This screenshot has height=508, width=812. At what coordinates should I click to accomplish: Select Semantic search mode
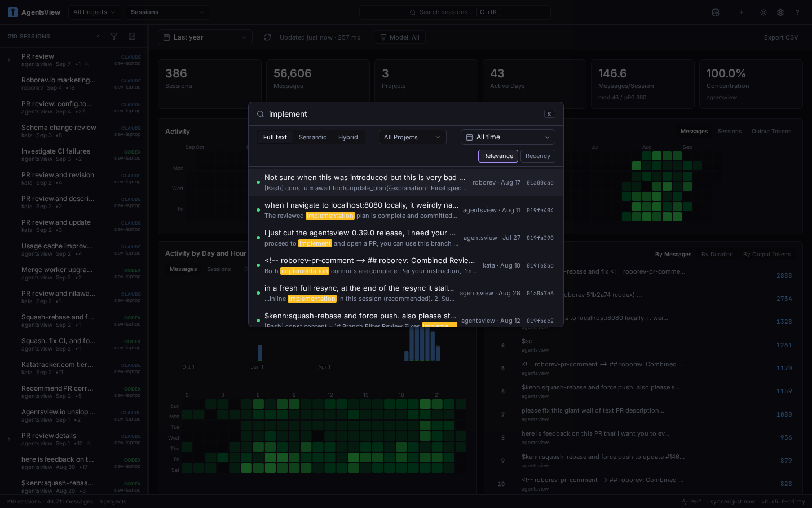312,137
